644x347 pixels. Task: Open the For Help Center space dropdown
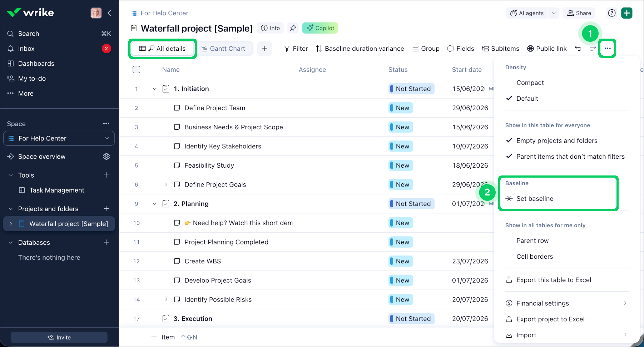coord(59,138)
